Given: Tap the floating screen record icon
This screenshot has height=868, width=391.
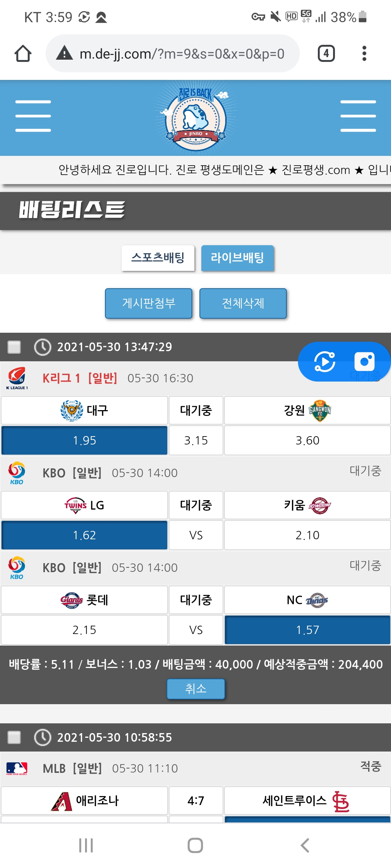Looking at the screenshot, I should click(324, 361).
